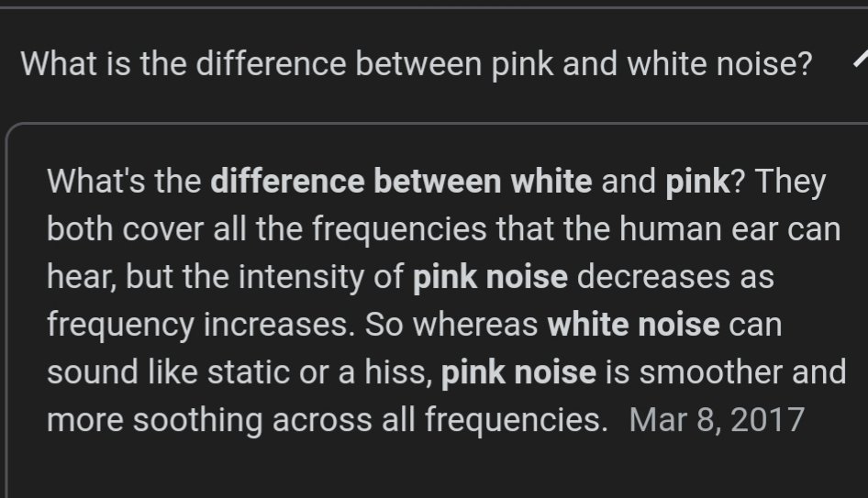The height and width of the screenshot is (498, 868).
Task: Click the words 'is smoother and'
Action: [726, 371]
